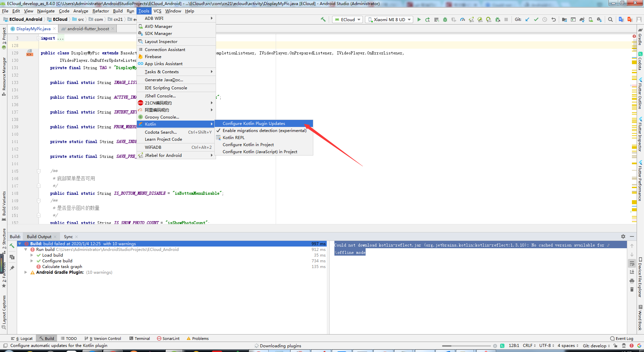Click the Sync Project with Gradle Files icon
This screenshot has width=644, height=352.
582,19
